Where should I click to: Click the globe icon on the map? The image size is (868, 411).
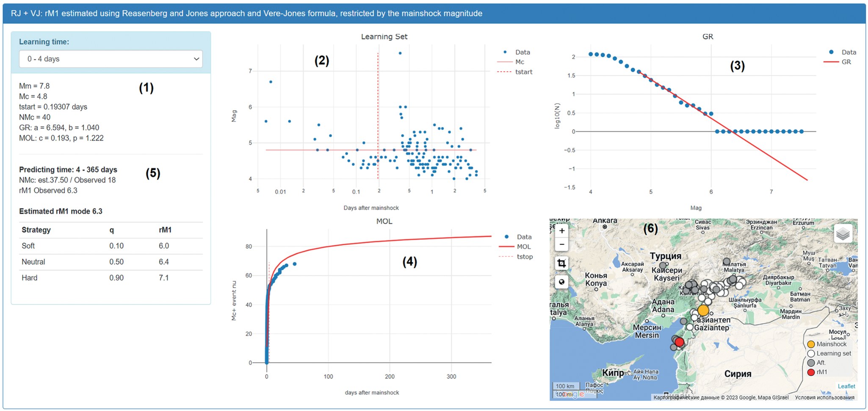pos(561,282)
